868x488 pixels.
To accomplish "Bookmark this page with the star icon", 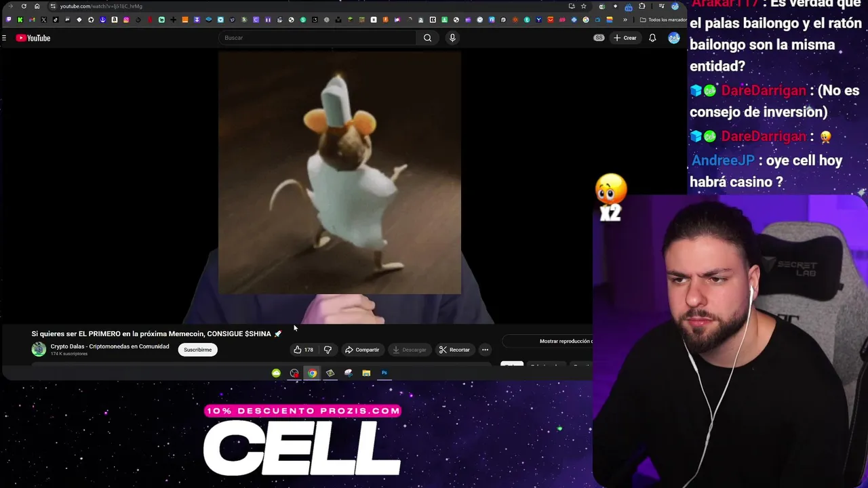I will pos(583,6).
